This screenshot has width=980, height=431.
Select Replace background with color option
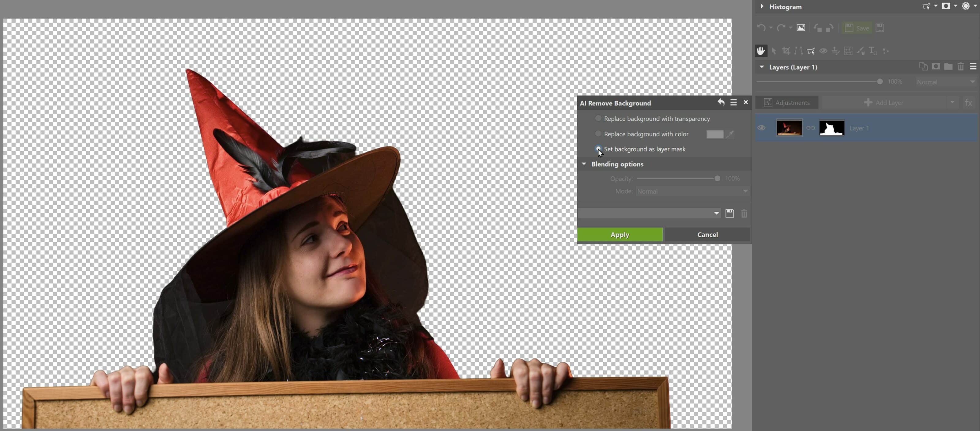pos(598,134)
